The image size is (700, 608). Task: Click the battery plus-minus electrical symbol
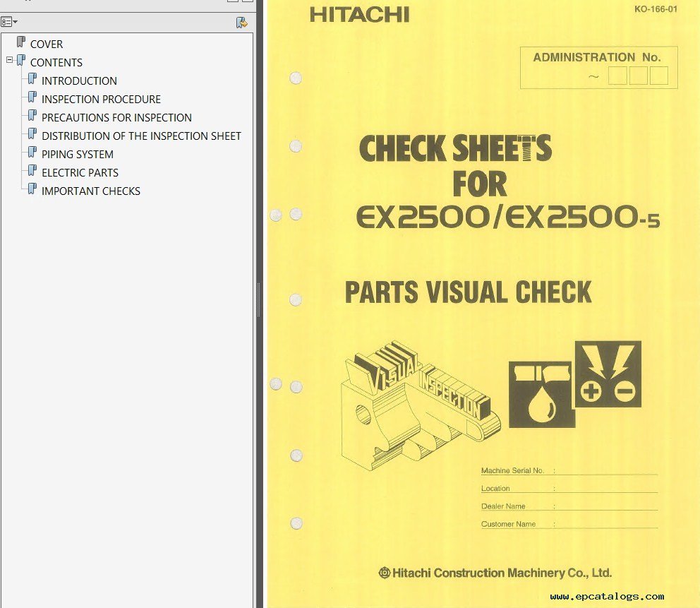click(608, 374)
